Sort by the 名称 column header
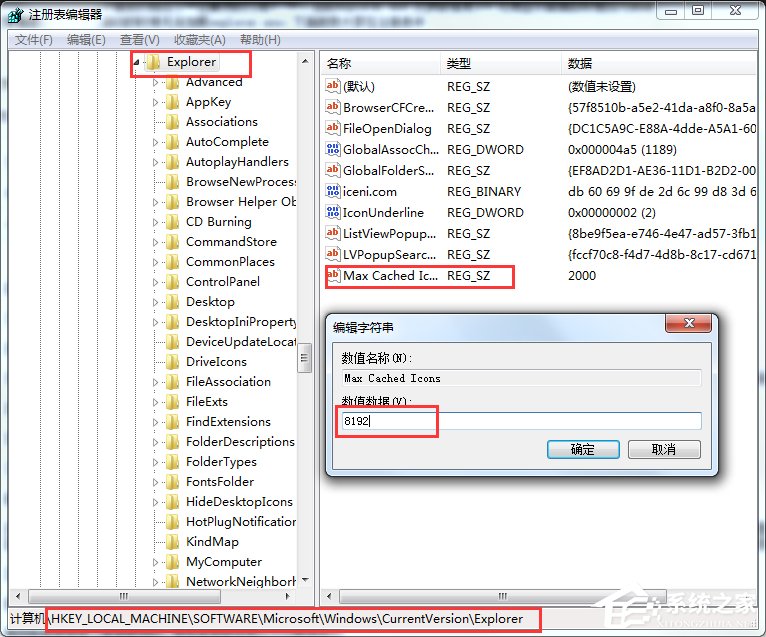 coord(381,64)
